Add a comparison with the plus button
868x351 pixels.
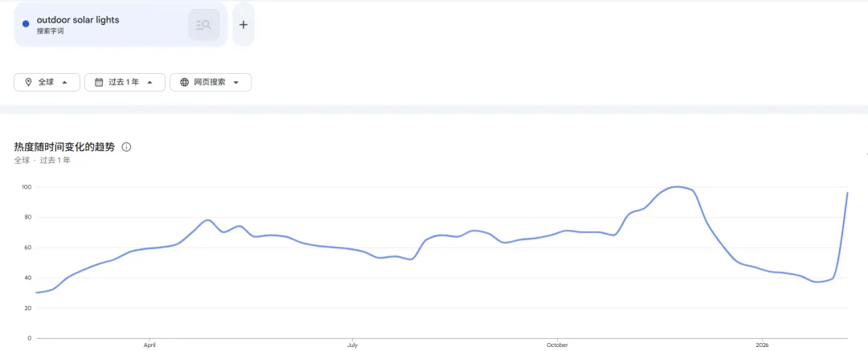244,25
